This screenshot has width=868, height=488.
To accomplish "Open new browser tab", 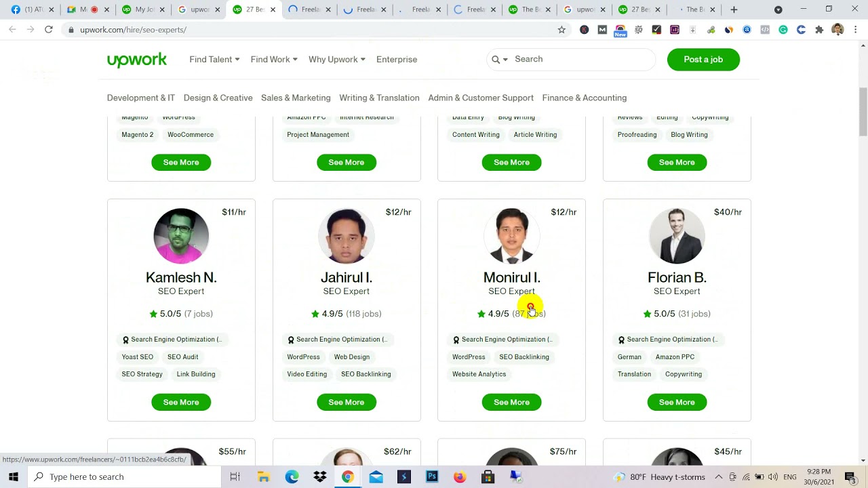I will click(734, 9).
